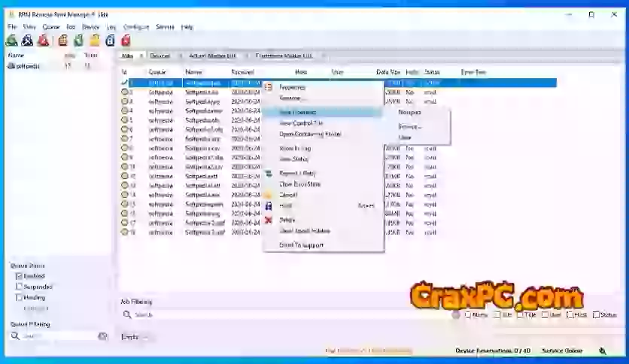Enable the Host job filter checkbox

pos(570,314)
